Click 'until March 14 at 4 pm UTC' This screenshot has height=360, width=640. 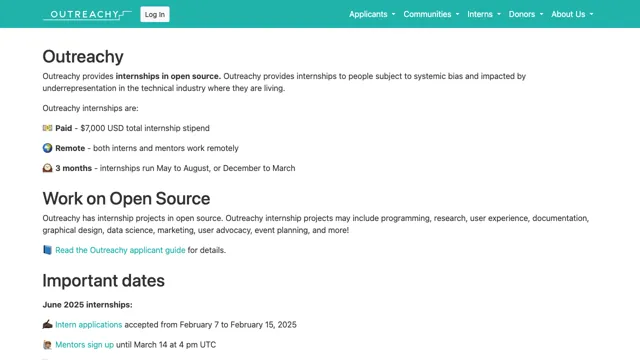point(166,345)
